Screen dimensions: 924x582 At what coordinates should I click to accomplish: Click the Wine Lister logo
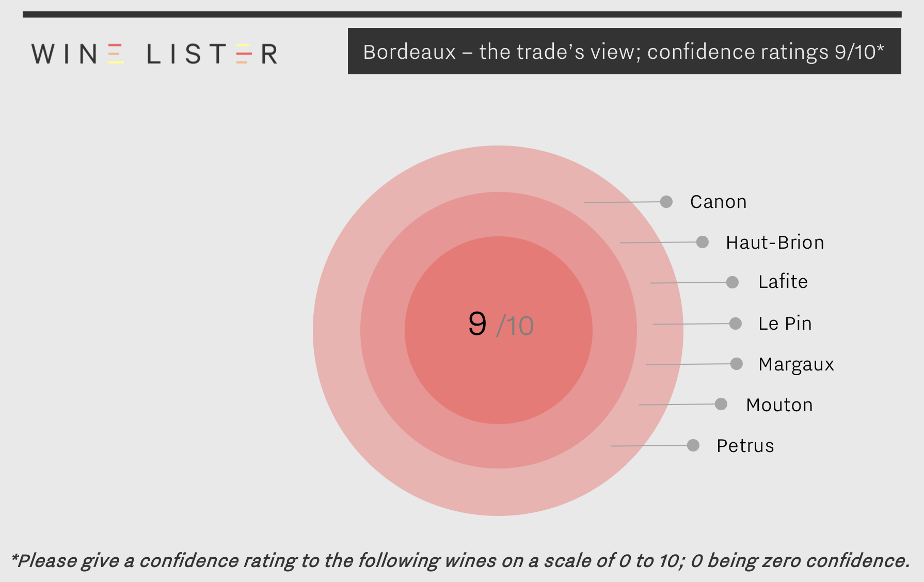(154, 54)
